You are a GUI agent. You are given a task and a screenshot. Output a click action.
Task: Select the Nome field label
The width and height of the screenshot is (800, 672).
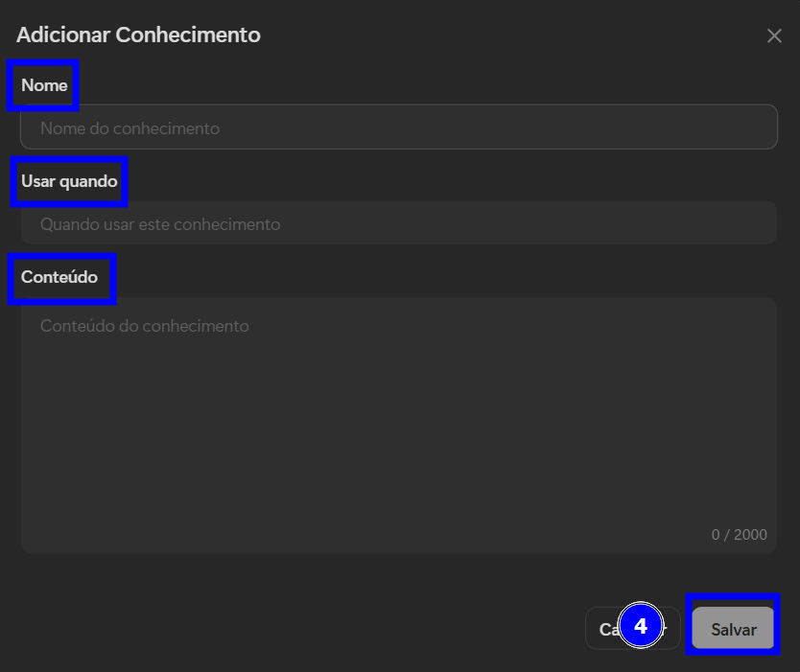pyautogui.click(x=44, y=85)
